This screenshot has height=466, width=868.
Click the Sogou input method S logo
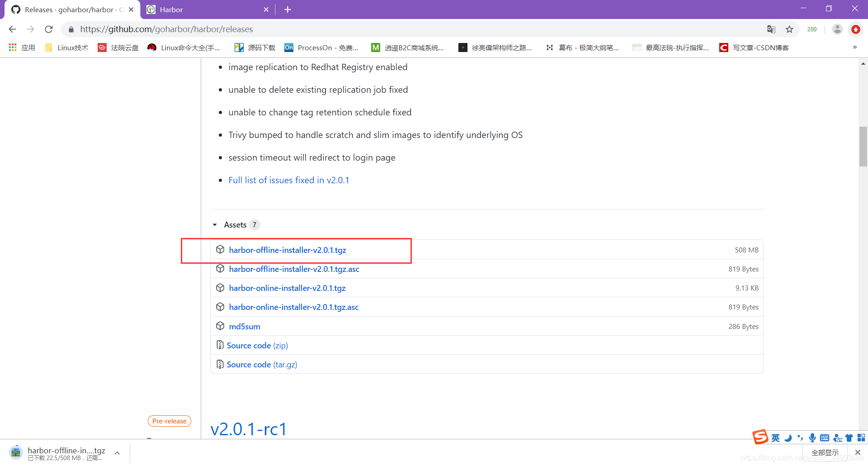[x=760, y=437]
